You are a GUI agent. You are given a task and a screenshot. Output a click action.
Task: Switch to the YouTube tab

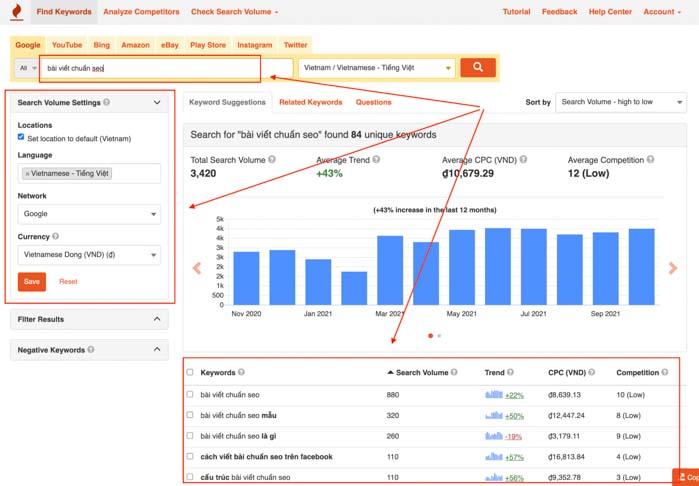(x=67, y=45)
